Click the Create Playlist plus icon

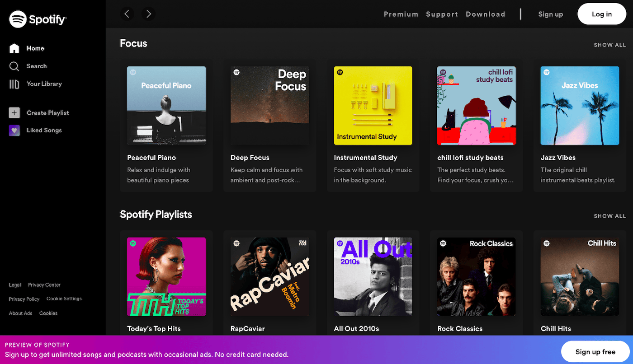tap(14, 113)
